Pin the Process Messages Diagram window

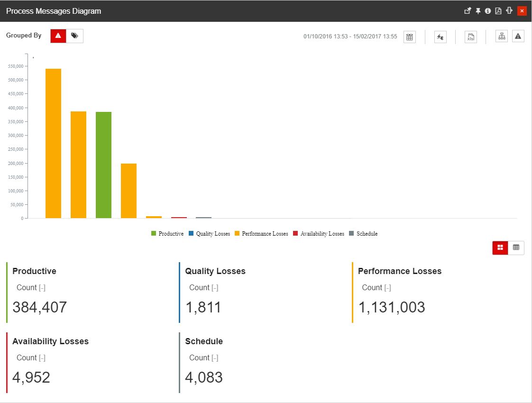[478, 11]
